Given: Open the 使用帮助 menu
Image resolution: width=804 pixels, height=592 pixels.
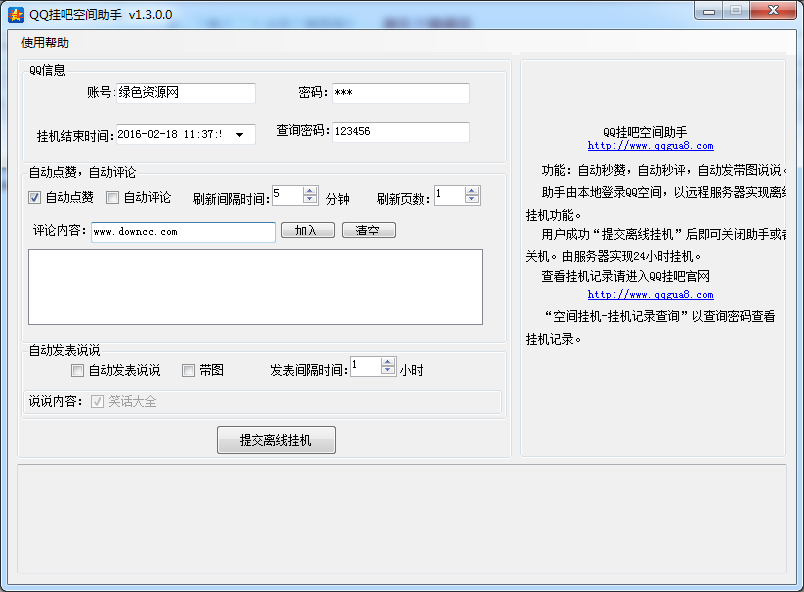Looking at the screenshot, I should point(45,43).
